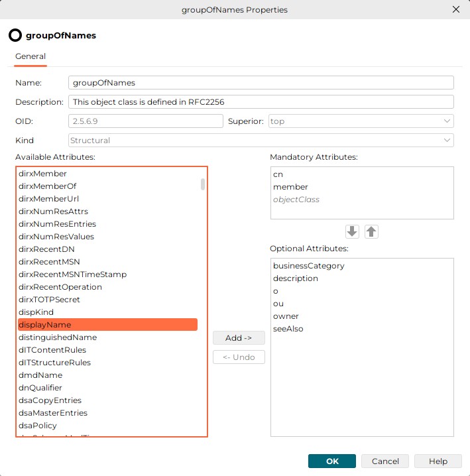Click the Name input field
The height and width of the screenshot is (476, 470).
click(261, 83)
